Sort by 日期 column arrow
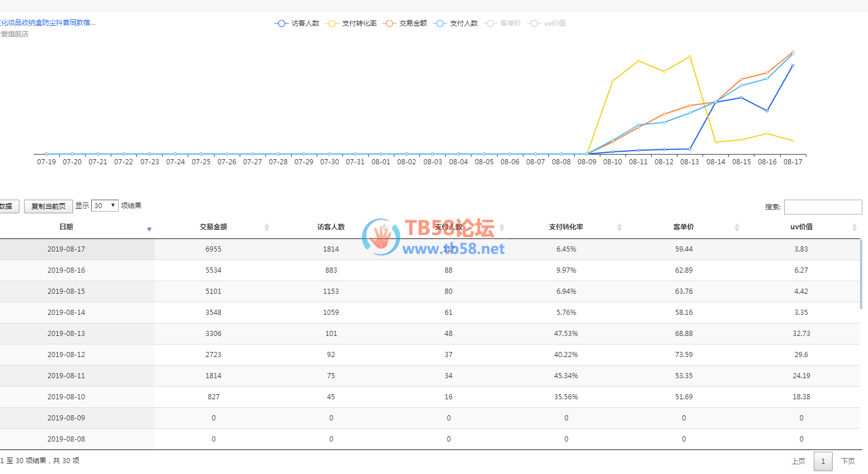This screenshot has height=474, width=868. tap(149, 229)
